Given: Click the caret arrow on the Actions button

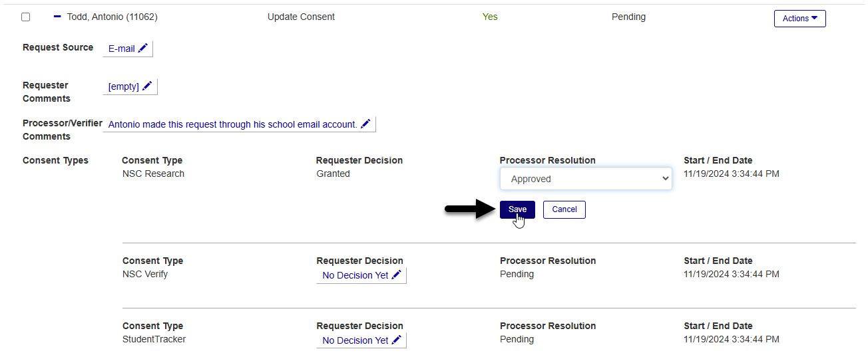Looking at the screenshot, I should click(814, 18).
